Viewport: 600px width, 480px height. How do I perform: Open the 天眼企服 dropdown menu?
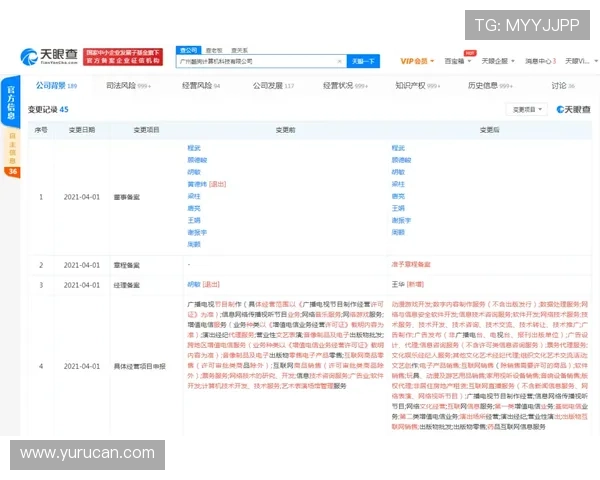(x=498, y=61)
